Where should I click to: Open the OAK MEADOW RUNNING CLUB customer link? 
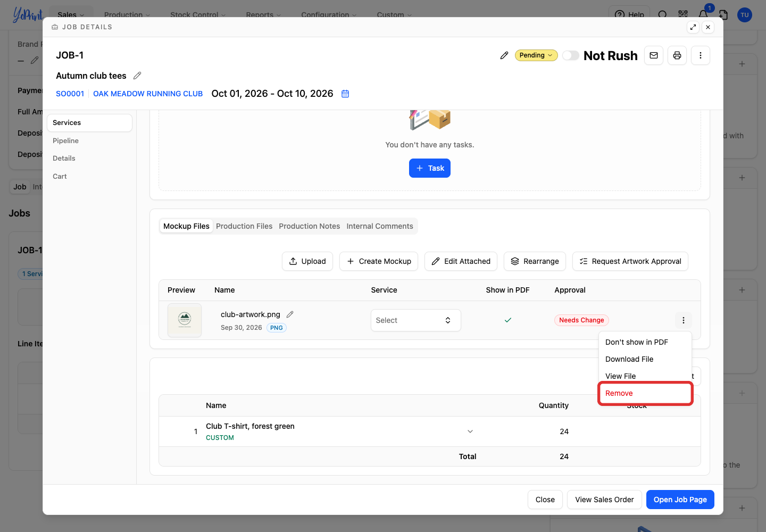point(148,94)
